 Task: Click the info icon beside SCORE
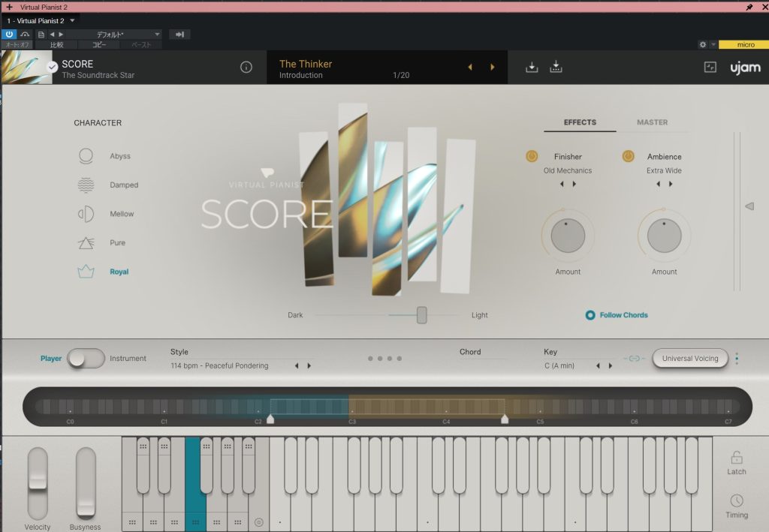pos(246,68)
